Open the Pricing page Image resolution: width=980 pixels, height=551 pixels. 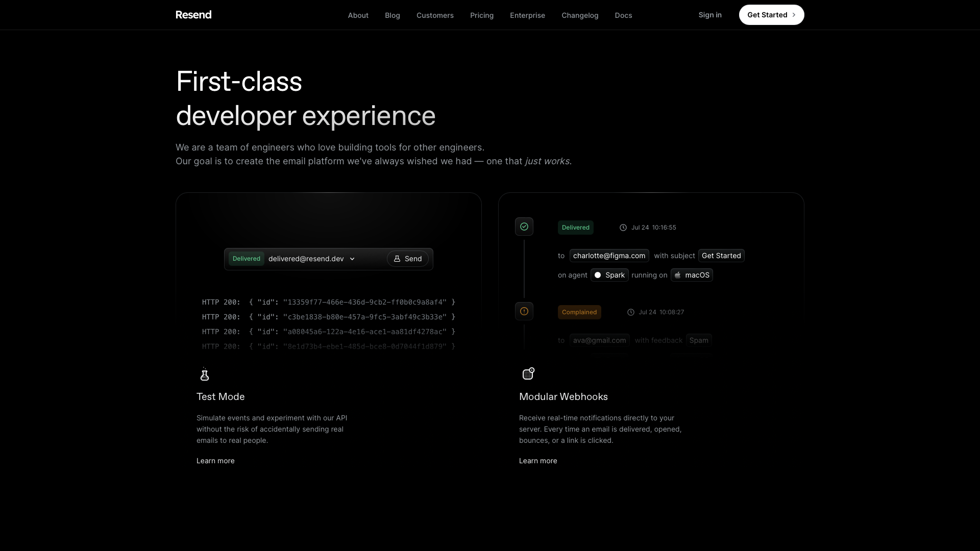(x=482, y=15)
